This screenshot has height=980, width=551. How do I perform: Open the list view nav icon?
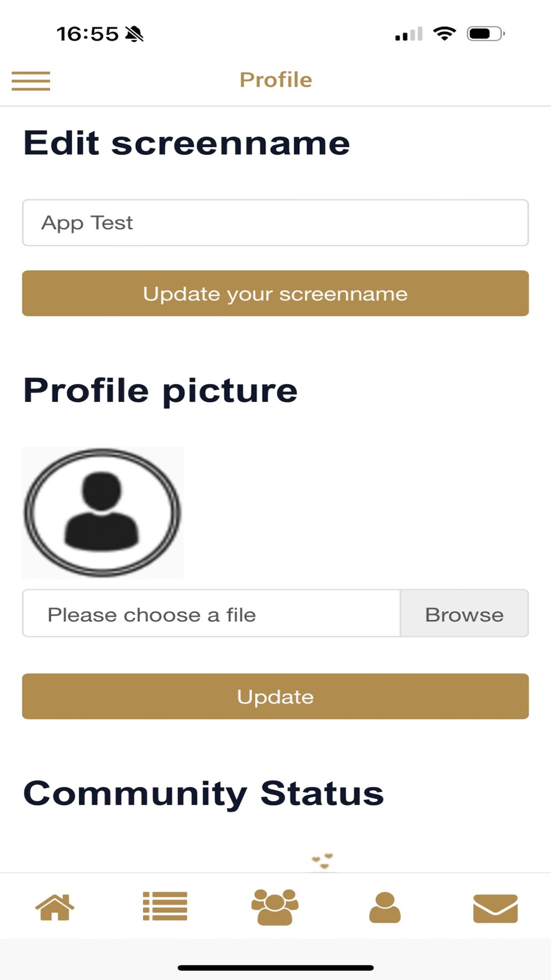(x=165, y=907)
